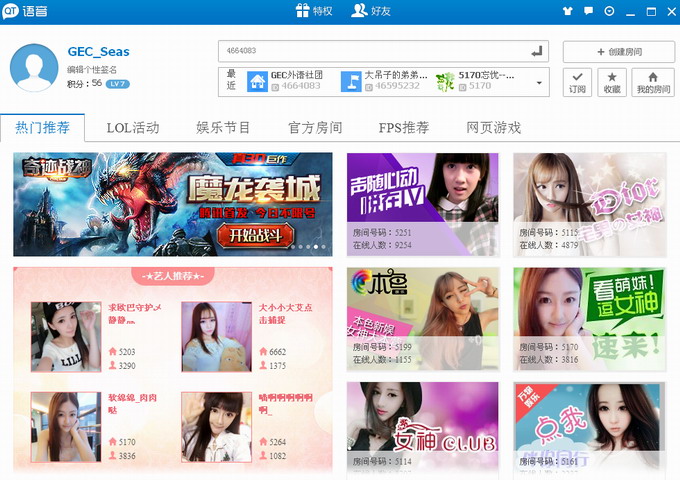Click recent room GEC外语社团 4664083
The height and width of the screenshot is (480, 680).
(285, 81)
